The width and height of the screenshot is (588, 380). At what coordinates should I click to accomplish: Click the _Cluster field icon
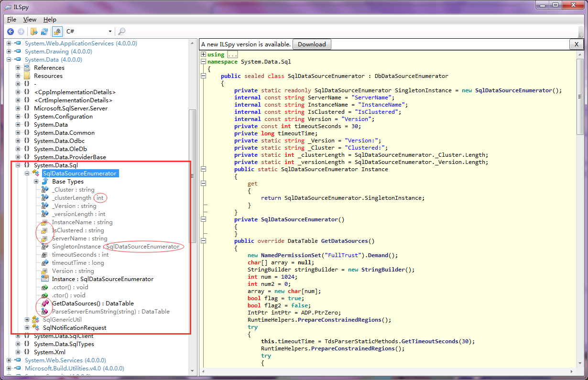[x=44, y=189]
